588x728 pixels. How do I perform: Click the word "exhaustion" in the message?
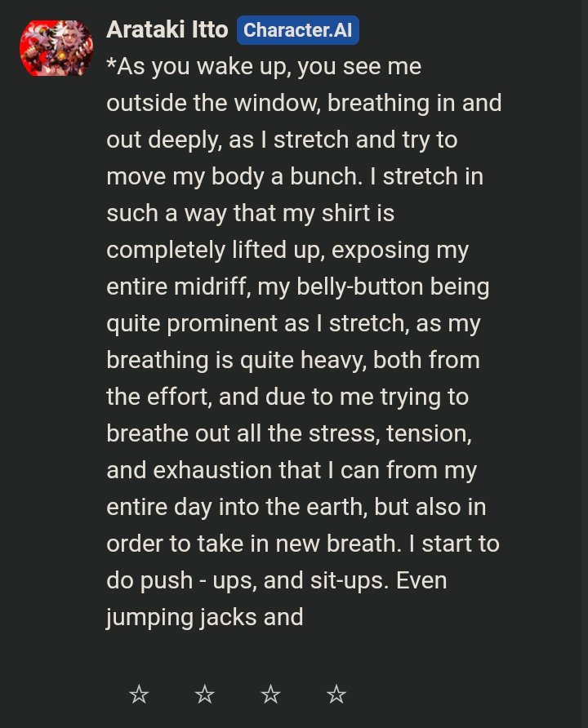tap(215, 471)
